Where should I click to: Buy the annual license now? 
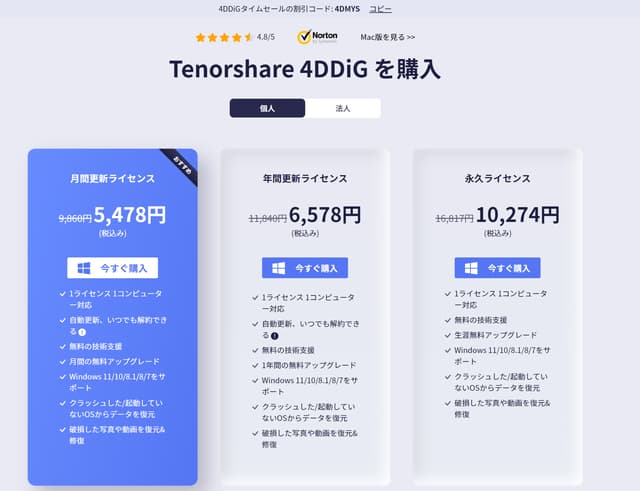(x=305, y=268)
